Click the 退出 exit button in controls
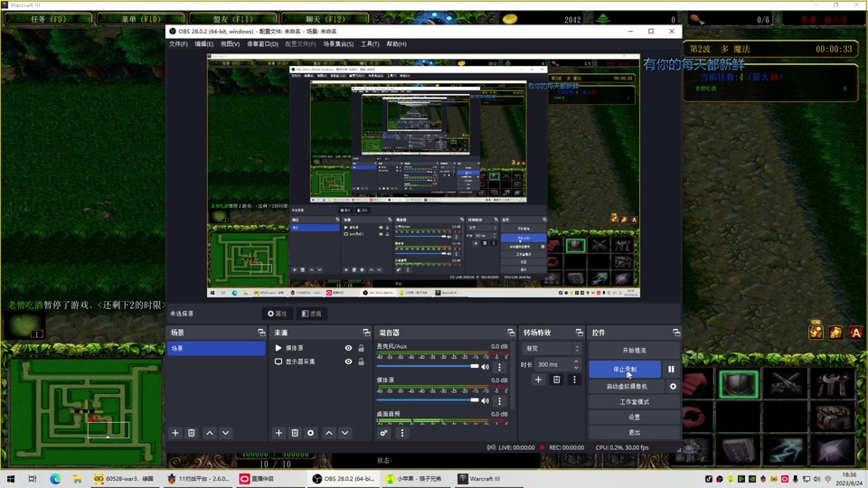The width and height of the screenshot is (868, 488). pos(634,432)
